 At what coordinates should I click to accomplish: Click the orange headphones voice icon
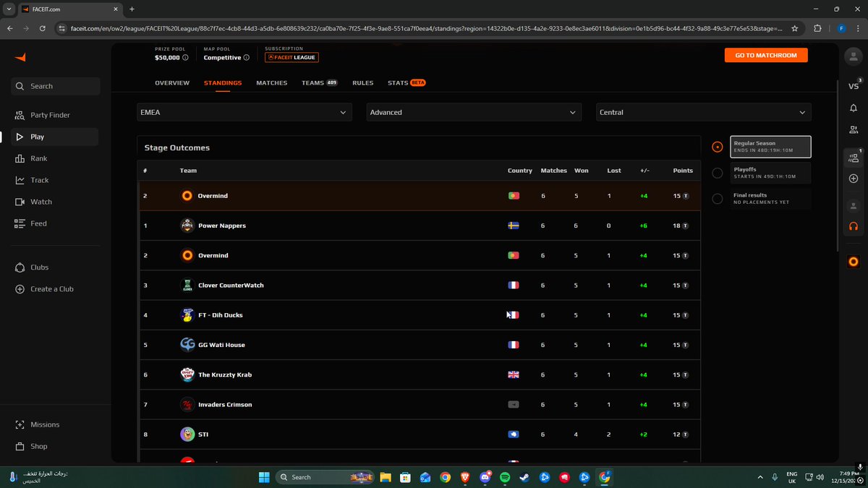click(854, 226)
